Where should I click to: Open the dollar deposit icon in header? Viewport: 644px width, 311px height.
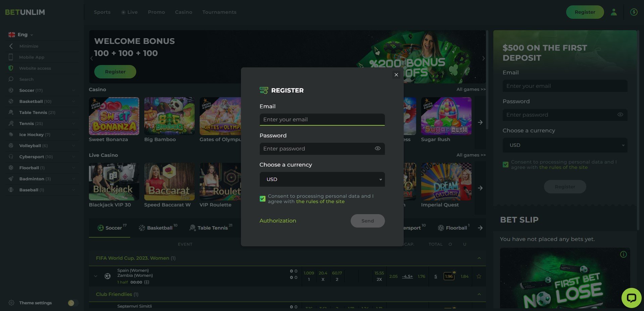click(634, 12)
